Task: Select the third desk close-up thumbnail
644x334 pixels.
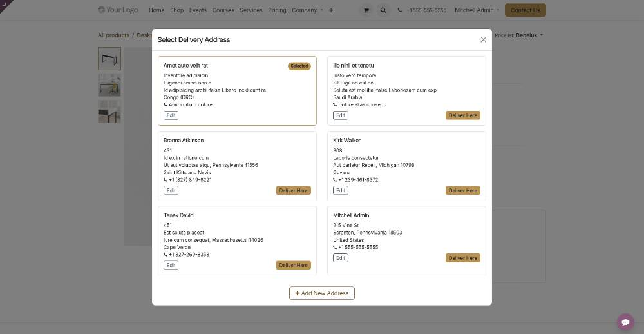Action: tap(109, 111)
